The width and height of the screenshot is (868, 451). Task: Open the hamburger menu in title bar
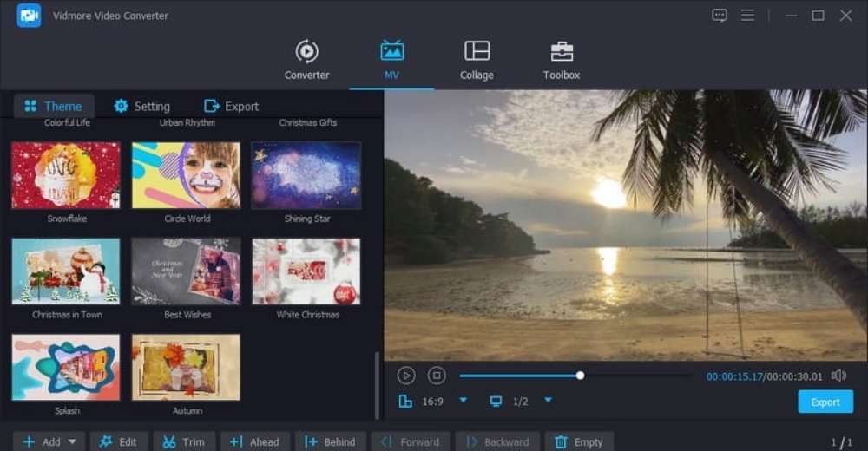coord(747,16)
